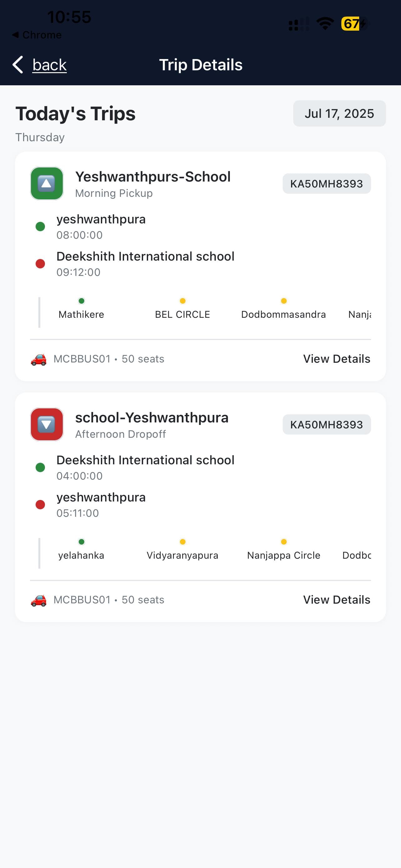Tap the Wi-Fi status icon

[325, 24]
